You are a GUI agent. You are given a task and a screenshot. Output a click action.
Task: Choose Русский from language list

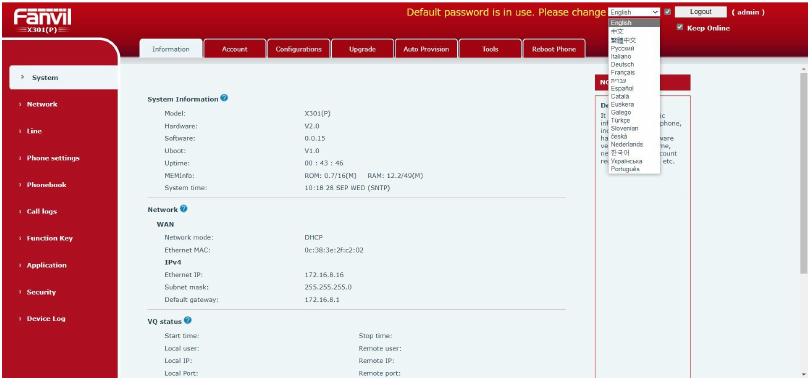click(x=634, y=48)
